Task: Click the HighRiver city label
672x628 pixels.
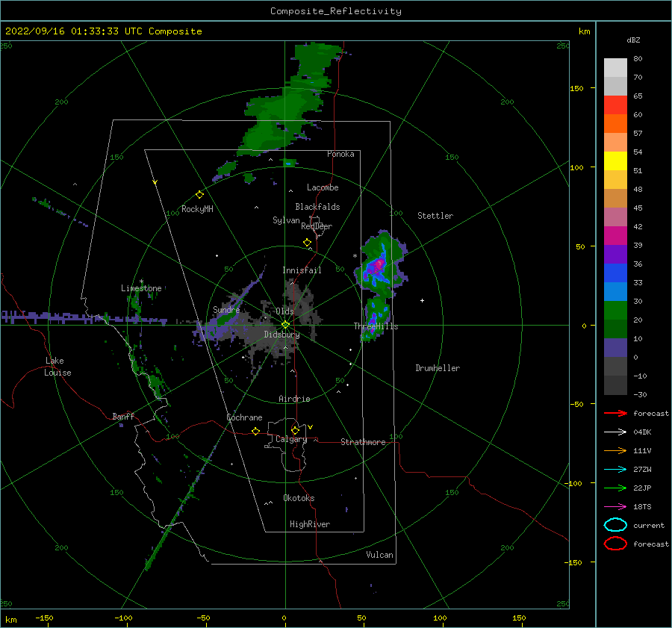Action: (310, 524)
